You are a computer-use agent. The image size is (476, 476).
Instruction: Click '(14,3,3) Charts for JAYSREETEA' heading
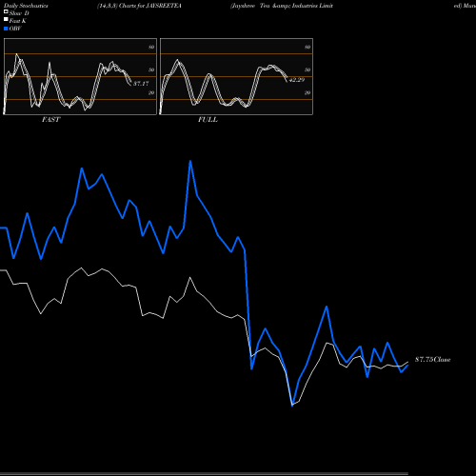point(139,6)
